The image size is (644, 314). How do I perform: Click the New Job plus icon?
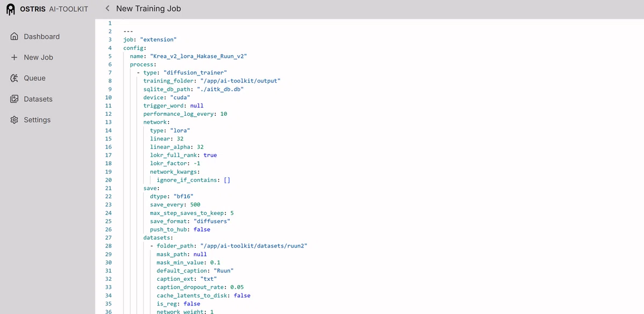[14, 57]
